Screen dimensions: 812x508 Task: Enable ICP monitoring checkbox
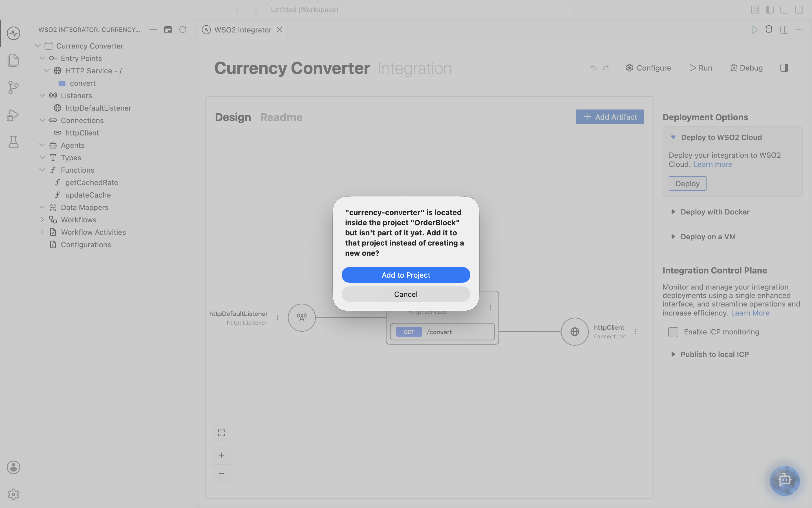point(673,332)
